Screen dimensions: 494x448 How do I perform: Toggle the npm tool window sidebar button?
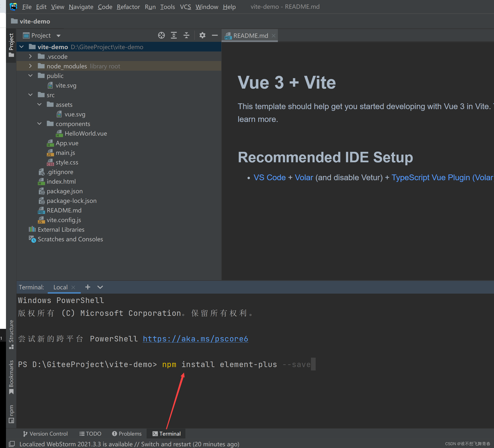pyautogui.click(x=11, y=414)
